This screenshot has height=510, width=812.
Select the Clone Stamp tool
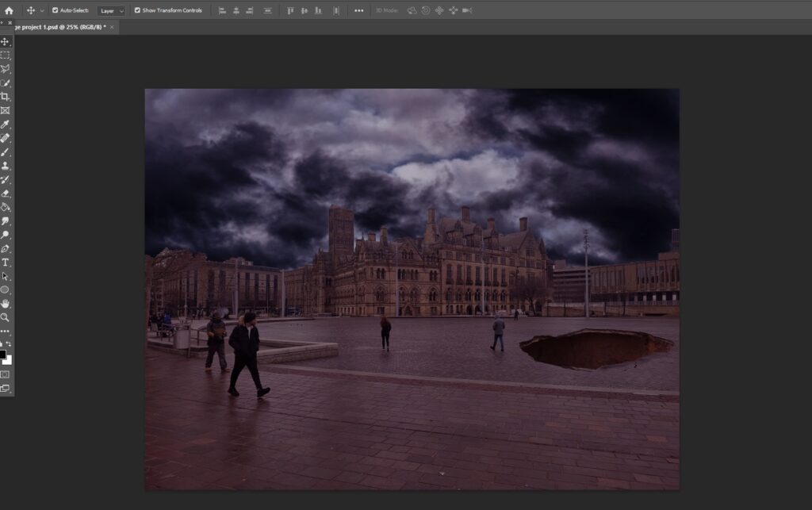click(5, 166)
